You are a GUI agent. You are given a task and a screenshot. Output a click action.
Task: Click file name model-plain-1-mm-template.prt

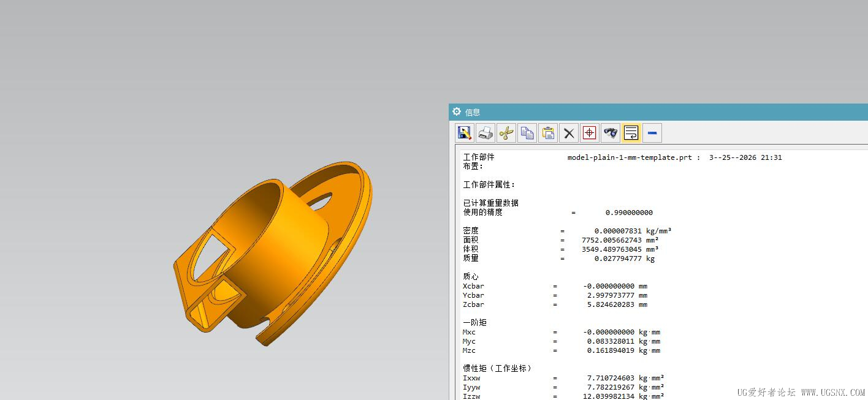point(630,157)
